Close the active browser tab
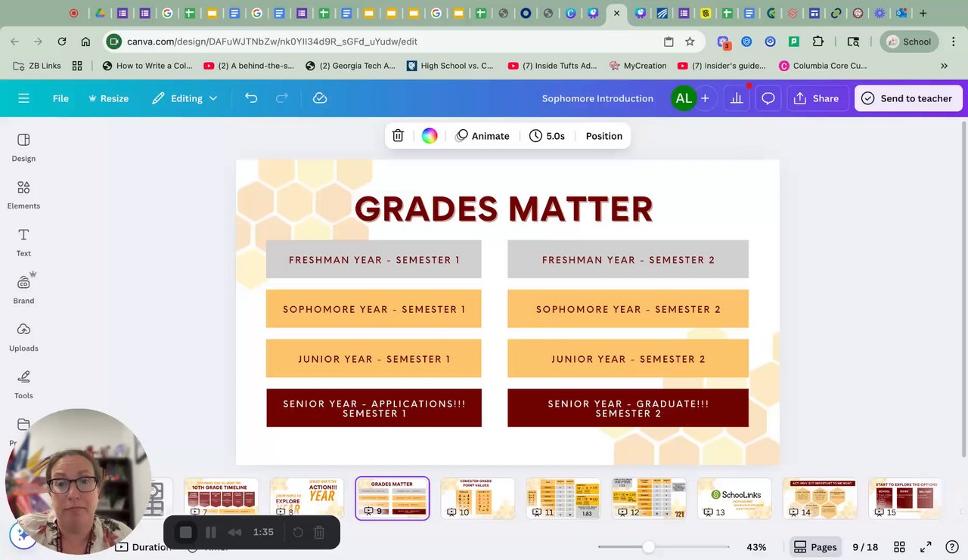Screen dimensions: 968x560 coord(617,13)
